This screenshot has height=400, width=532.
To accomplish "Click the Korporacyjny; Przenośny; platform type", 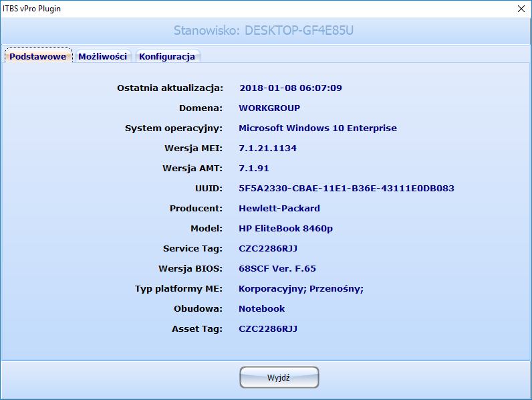I will [x=301, y=289].
